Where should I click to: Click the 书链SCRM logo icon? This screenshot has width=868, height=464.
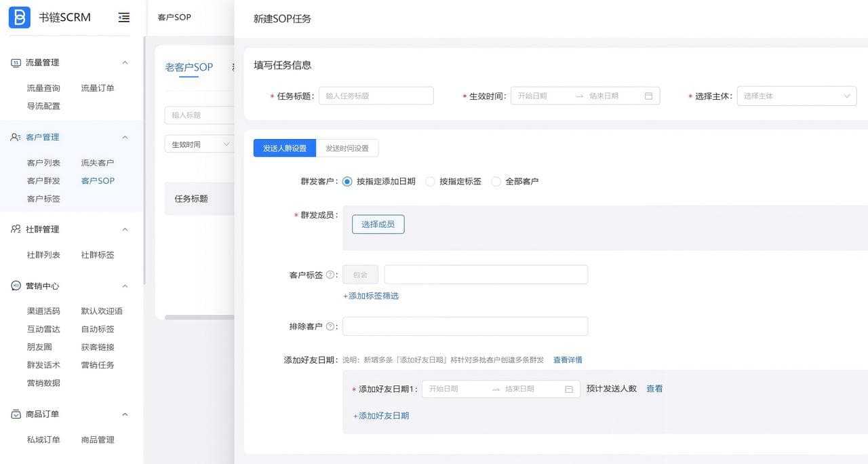[x=18, y=17]
